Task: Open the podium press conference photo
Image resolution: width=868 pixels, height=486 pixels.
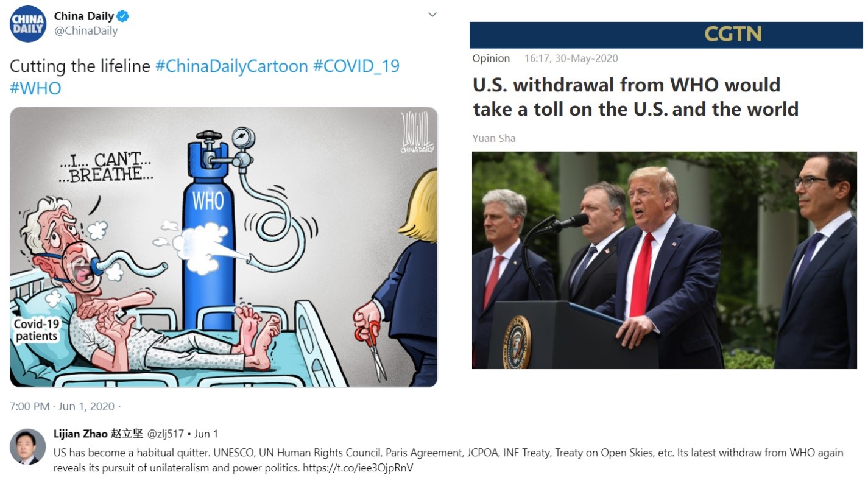Action: (x=665, y=260)
